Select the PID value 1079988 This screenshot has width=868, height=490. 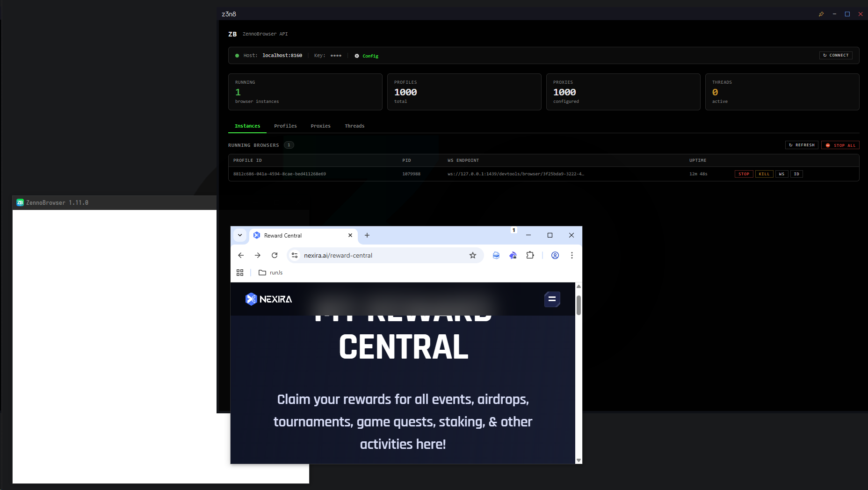(x=412, y=174)
